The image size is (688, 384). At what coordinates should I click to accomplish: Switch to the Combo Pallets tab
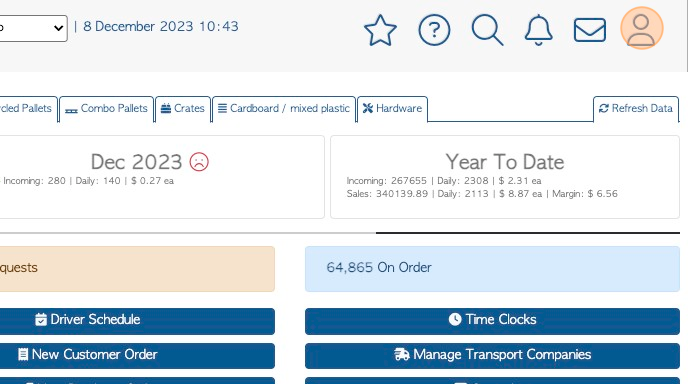(107, 108)
